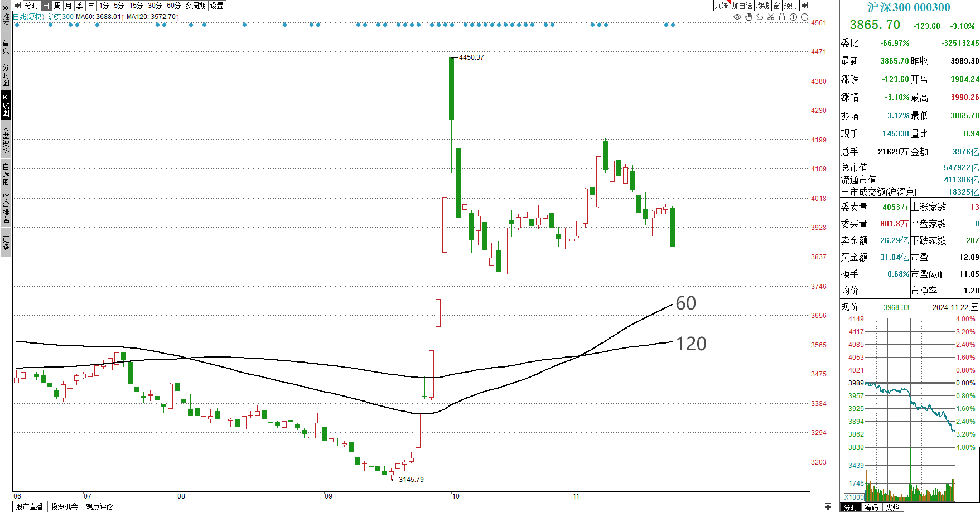Switch to 60分 minute chart
Screen dimensions: 980x512
tap(174, 6)
